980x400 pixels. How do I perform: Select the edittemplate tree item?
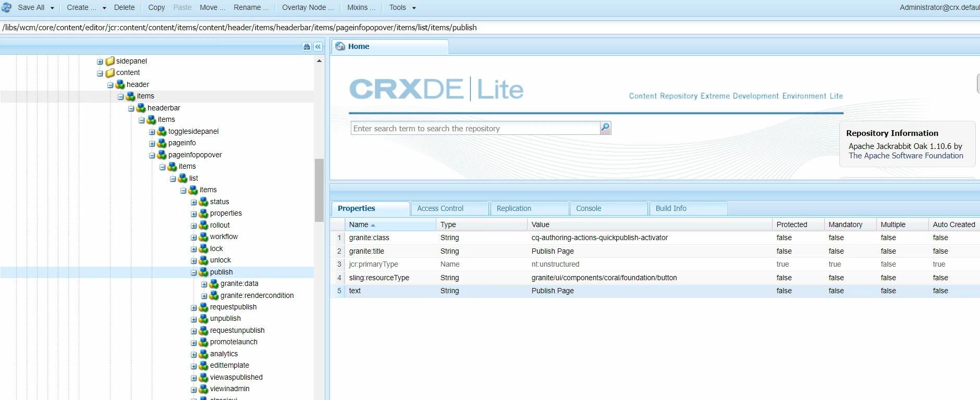229,365
